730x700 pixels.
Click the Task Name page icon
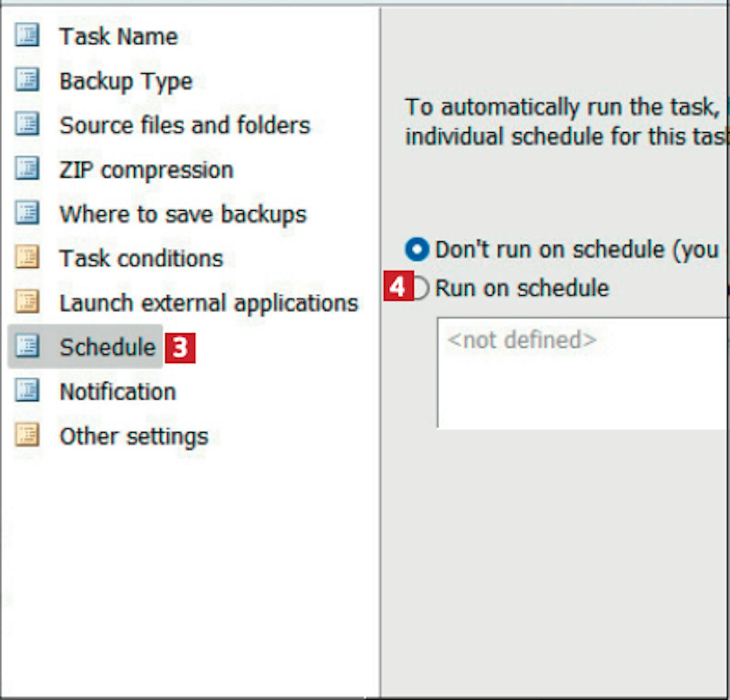[27, 36]
